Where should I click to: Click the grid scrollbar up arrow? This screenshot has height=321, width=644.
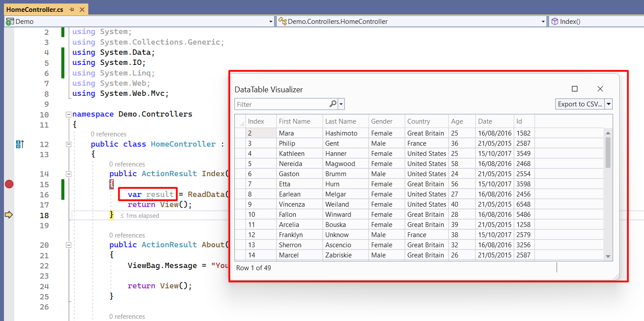(x=608, y=133)
